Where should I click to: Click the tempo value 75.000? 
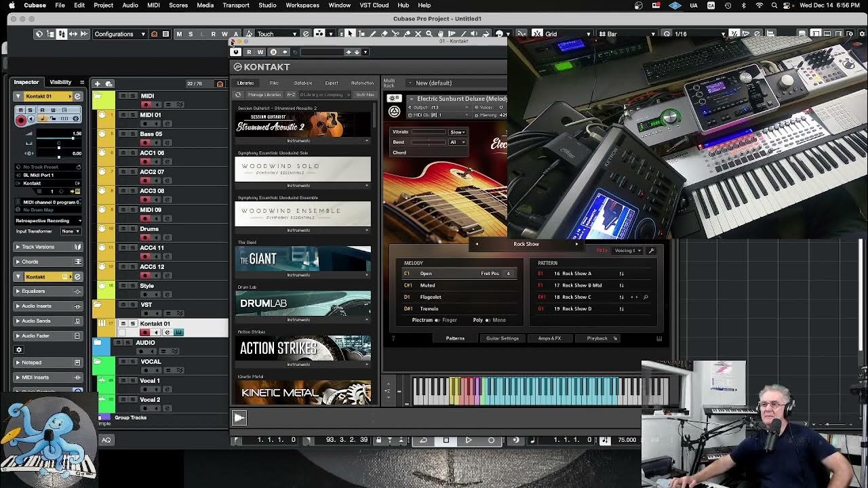pos(627,441)
